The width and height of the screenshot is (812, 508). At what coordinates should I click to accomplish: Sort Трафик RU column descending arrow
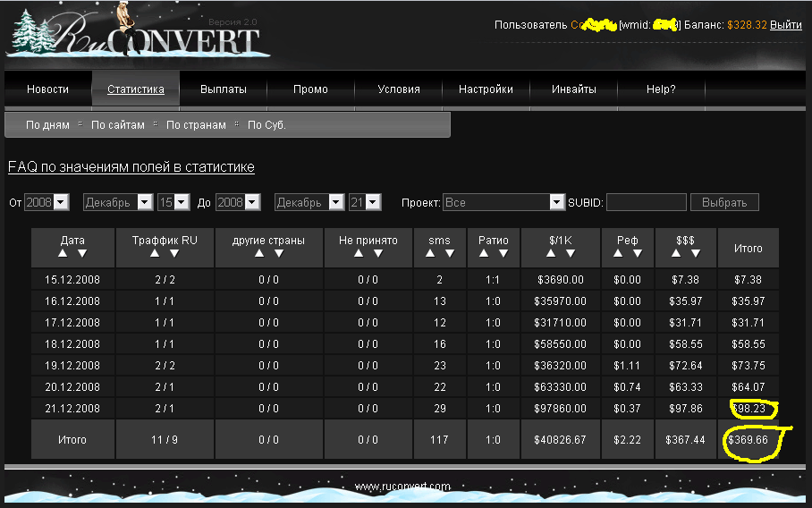click(x=173, y=254)
